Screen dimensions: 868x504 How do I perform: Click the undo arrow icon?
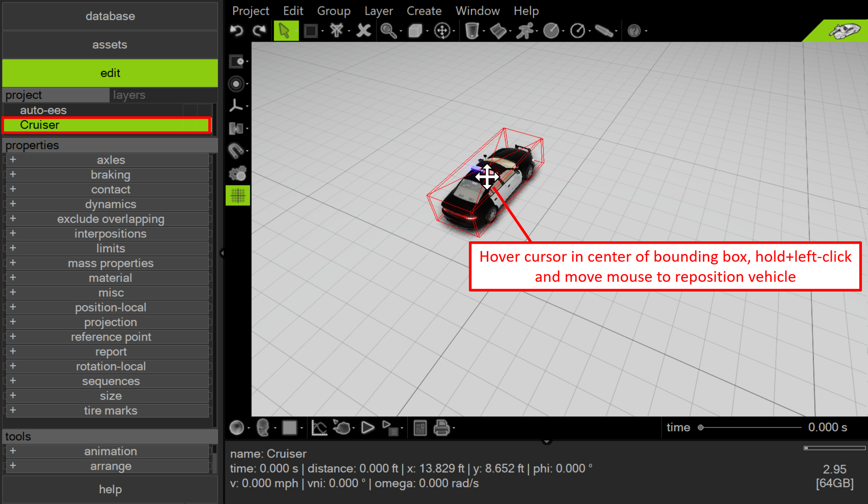(x=237, y=31)
